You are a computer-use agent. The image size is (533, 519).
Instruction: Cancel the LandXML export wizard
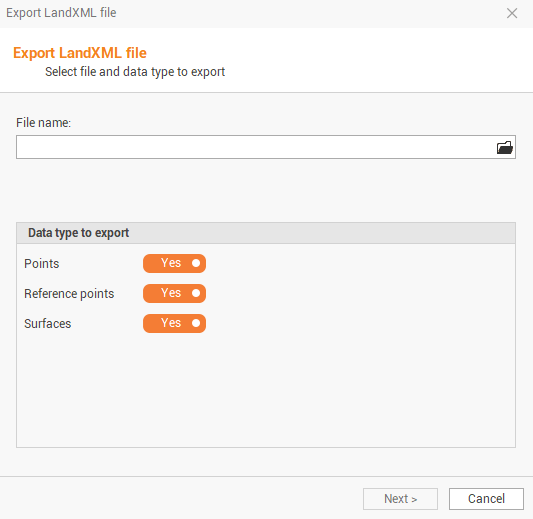(486, 499)
